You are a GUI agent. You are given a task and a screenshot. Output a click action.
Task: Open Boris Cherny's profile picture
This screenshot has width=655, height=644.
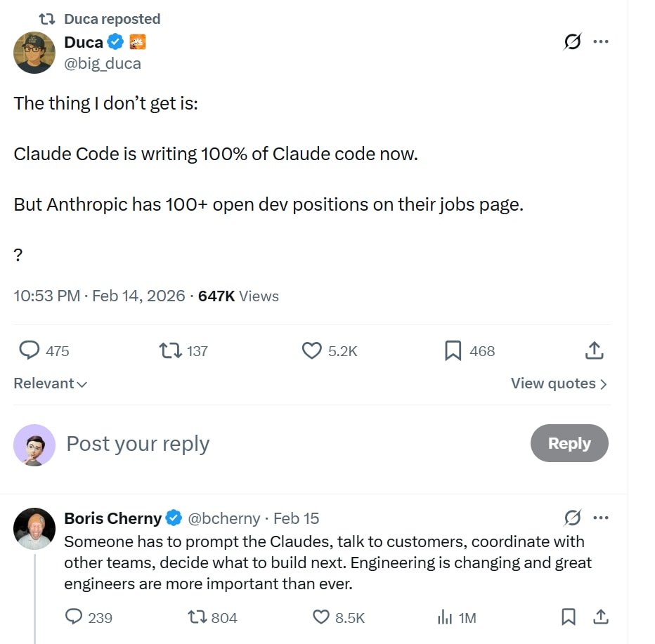(x=34, y=528)
